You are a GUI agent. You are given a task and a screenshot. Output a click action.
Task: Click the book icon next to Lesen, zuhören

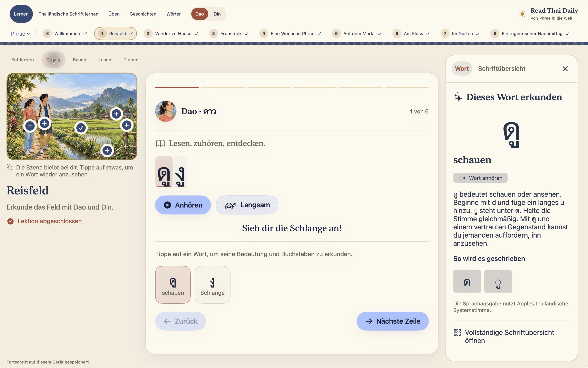160,143
